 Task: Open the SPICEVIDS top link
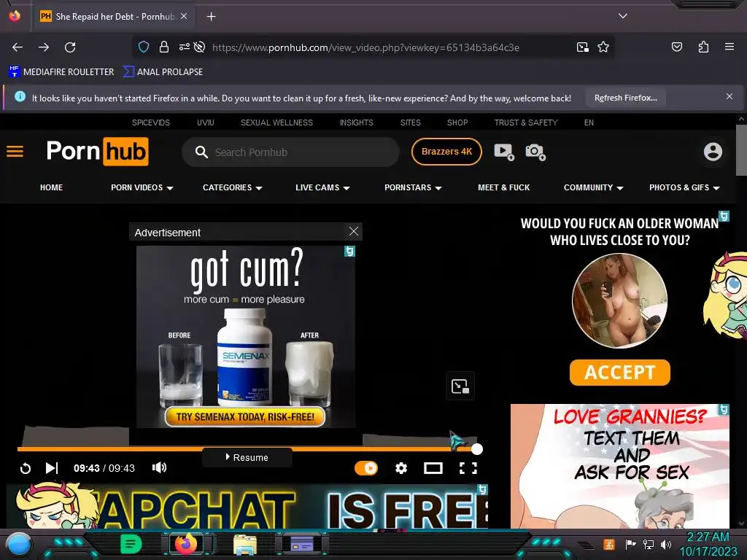coord(150,122)
